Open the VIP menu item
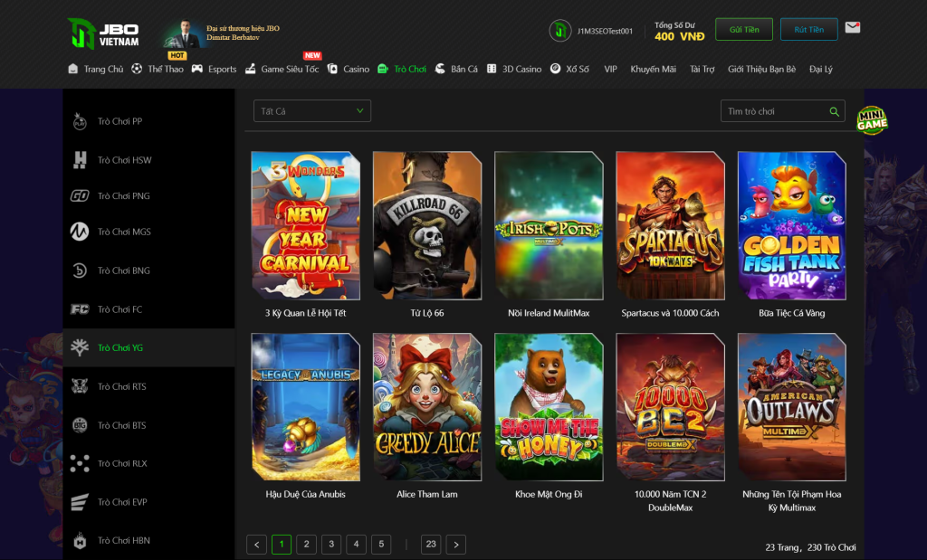The image size is (927, 560). [x=611, y=69]
